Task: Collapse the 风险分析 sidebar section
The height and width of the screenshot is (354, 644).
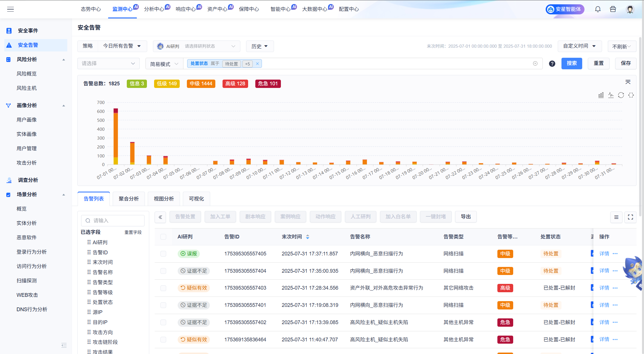Action: point(64,59)
